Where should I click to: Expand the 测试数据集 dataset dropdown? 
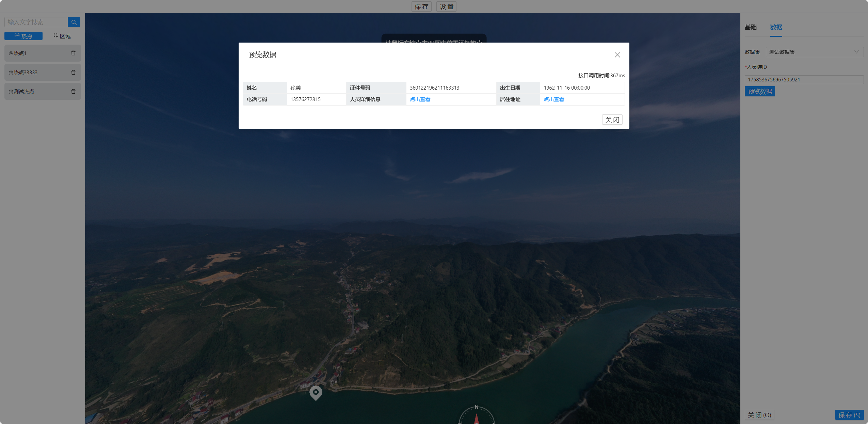[x=815, y=52]
